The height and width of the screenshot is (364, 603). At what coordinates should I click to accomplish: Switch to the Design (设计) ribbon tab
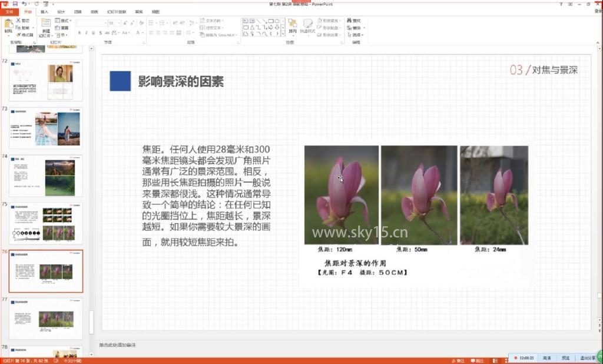[x=61, y=12]
